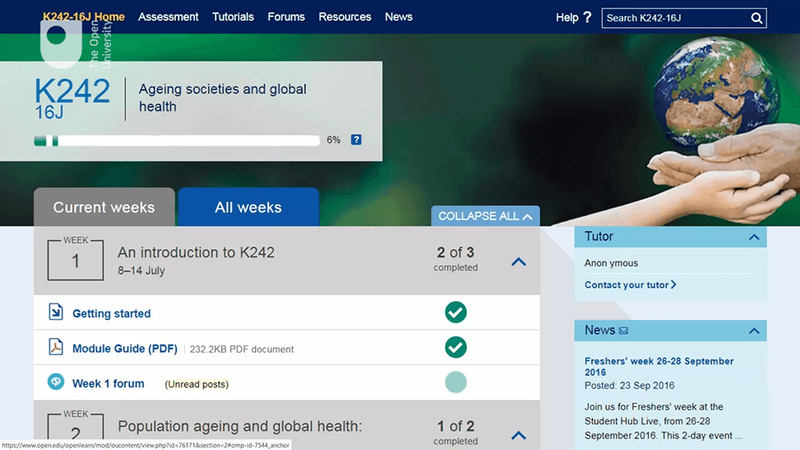The image size is (800, 450).
Task: Click '232.2KB PDF document' text
Action: (242, 349)
